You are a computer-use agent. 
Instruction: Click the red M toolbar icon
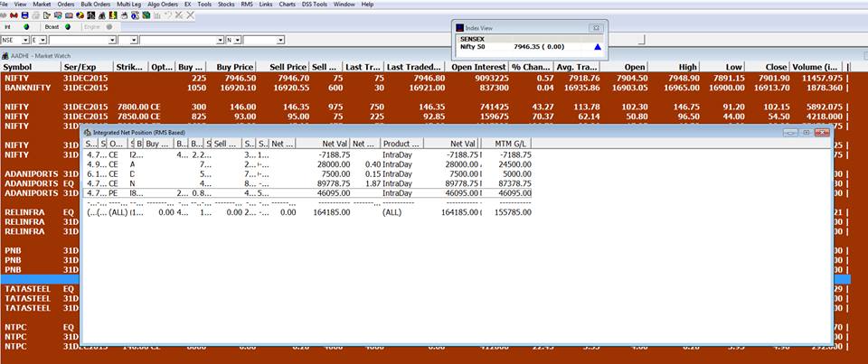click(14, 15)
